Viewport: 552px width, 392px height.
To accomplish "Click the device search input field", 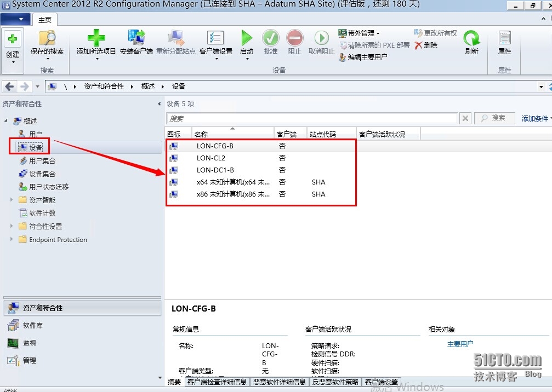I will point(312,118).
